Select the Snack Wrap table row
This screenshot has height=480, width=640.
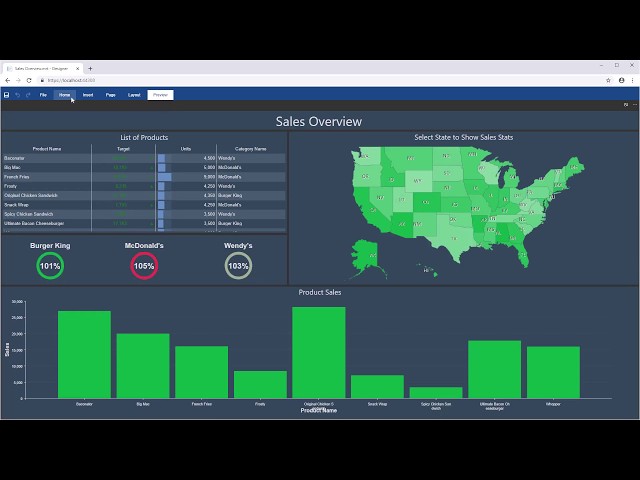click(144, 205)
